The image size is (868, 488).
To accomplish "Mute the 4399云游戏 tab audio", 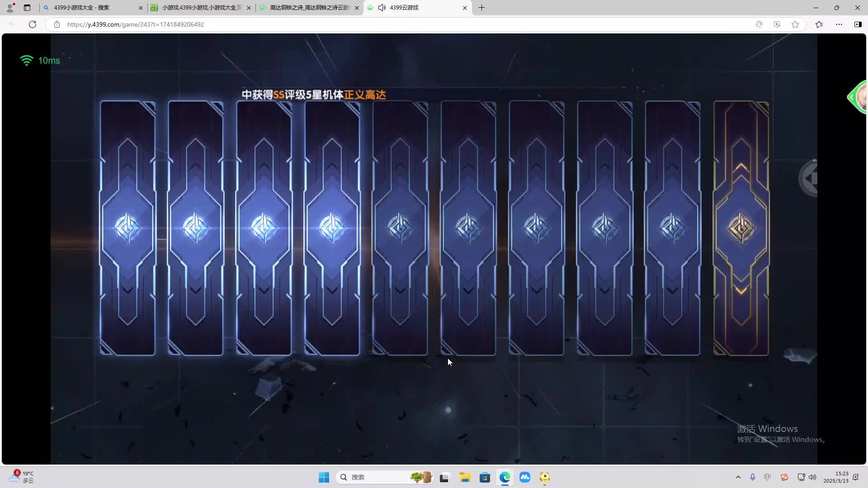I will 382,8.
